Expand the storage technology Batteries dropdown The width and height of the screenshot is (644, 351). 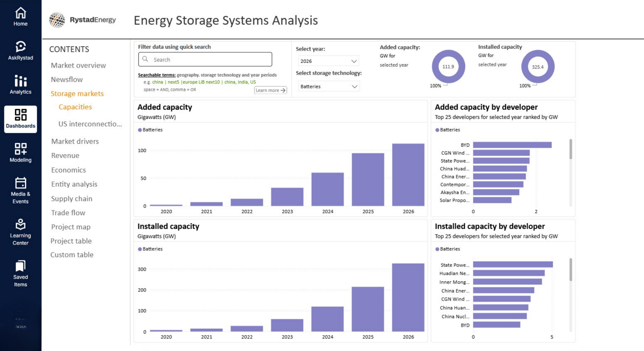(x=329, y=86)
